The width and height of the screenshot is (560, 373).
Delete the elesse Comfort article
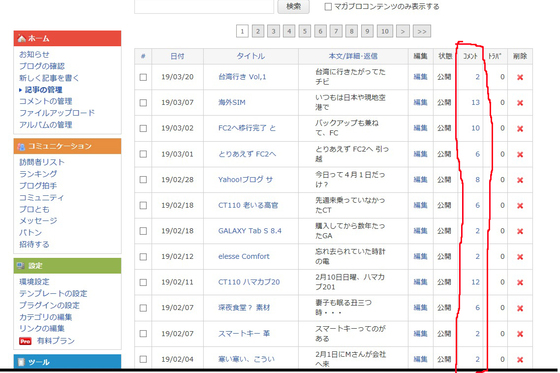[x=520, y=257]
